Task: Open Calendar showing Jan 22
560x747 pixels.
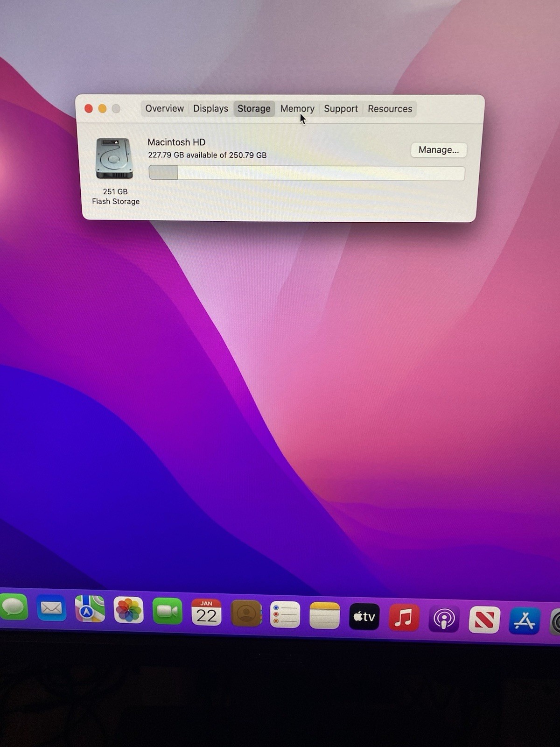Action: [206, 613]
